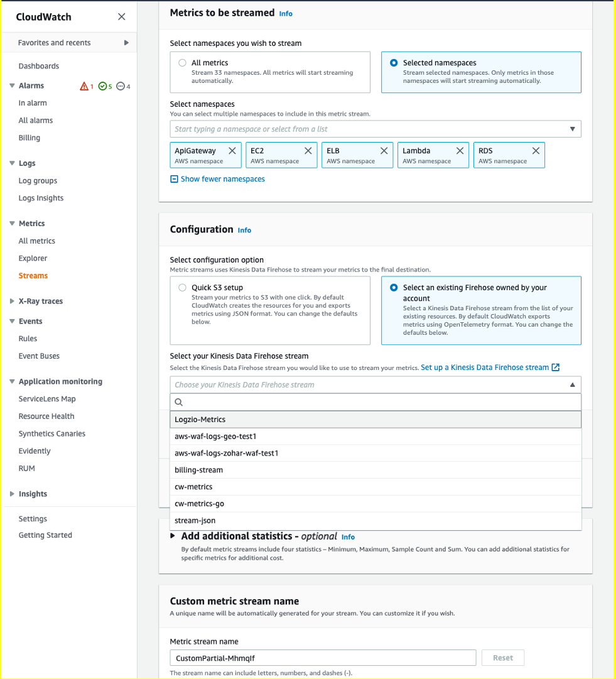Select All alarms in the sidebar
The height and width of the screenshot is (679, 616).
coord(35,120)
